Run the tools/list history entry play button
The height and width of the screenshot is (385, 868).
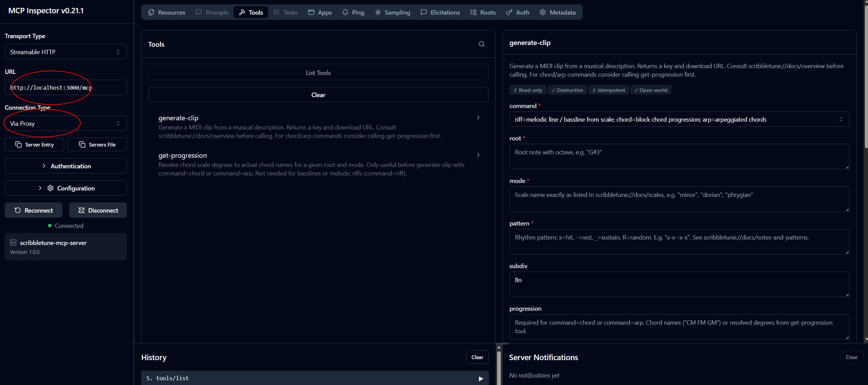click(481, 378)
